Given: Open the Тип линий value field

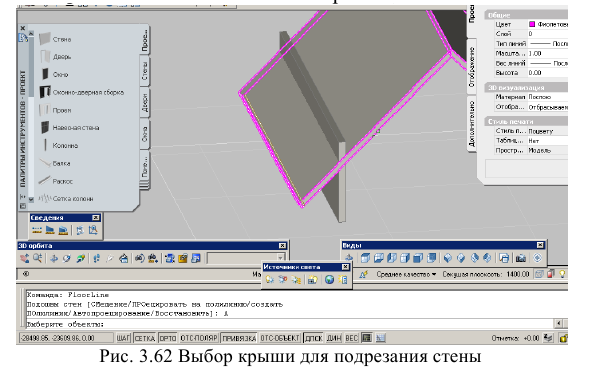Looking at the screenshot, I should [x=547, y=44].
